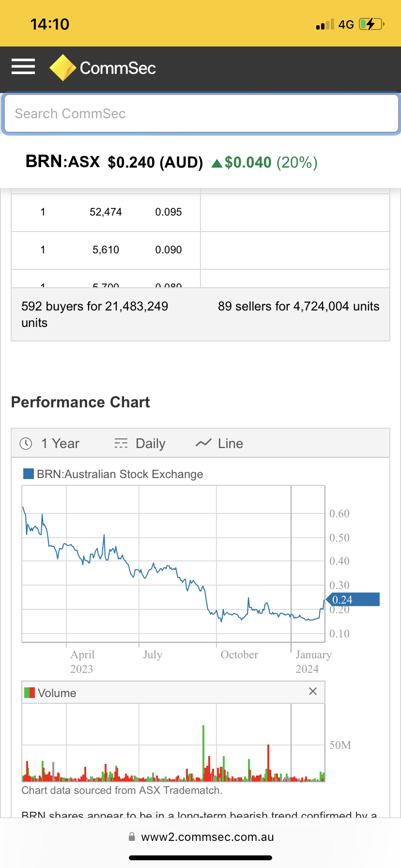Select the 0.090 price cell
The width and height of the screenshot is (401, 868).
point(169,250)
